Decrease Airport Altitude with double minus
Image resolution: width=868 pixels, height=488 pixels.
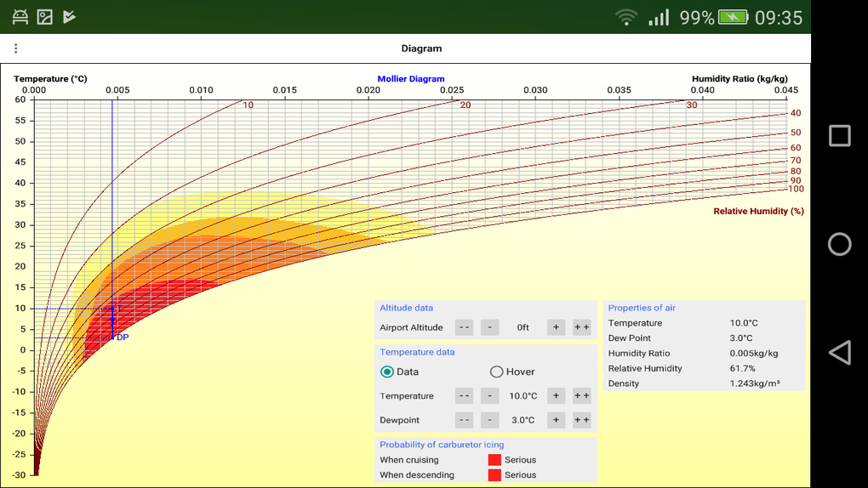point(464,327)
